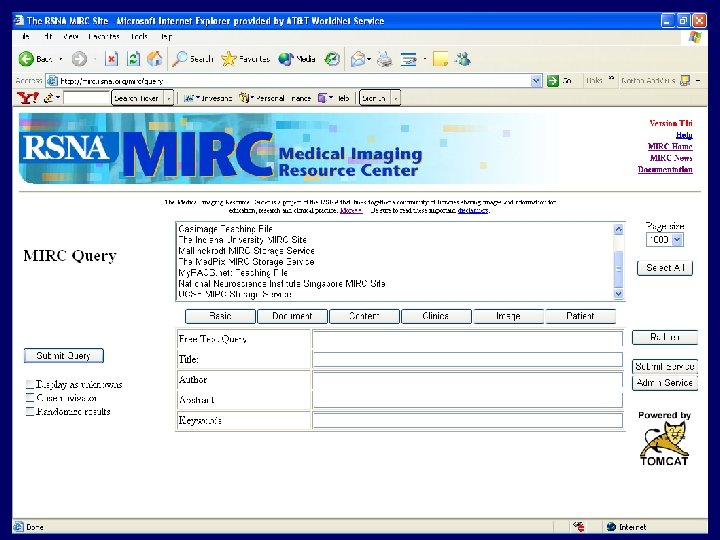Click the Admin Service button
Screen dimensions: 720x540
664,382
